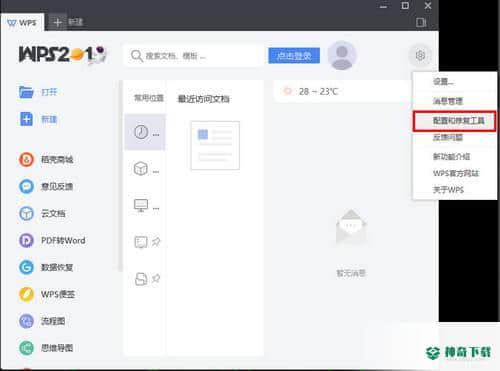The height and width of the screenshot is (371, 500).
Task: Open the mind map tool icon
Action: tap(26, 348)
